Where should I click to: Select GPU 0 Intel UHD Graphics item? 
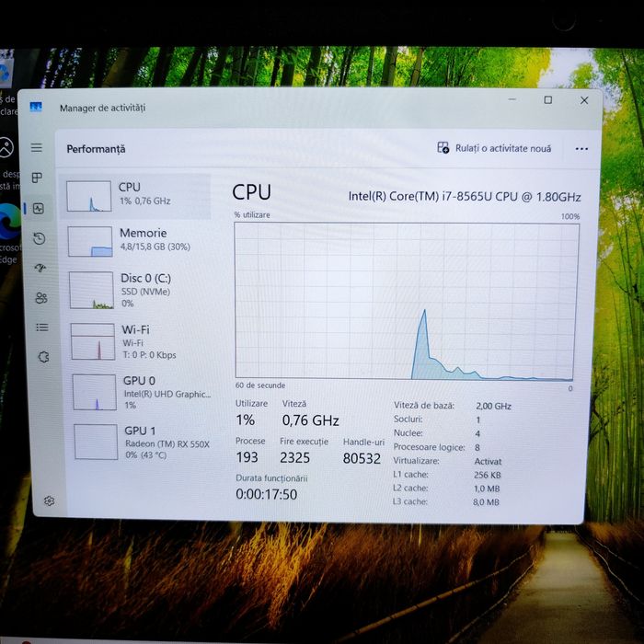142,392
